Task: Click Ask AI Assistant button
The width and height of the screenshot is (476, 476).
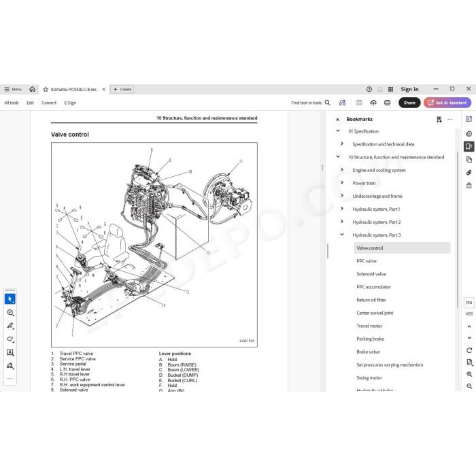Action: tap(447, 103)
